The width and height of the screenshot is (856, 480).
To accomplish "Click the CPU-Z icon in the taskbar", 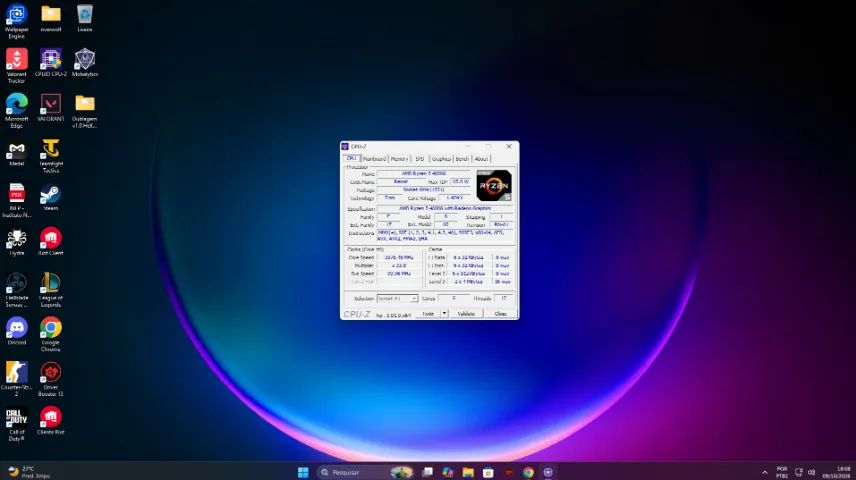I will coord(548,472).
